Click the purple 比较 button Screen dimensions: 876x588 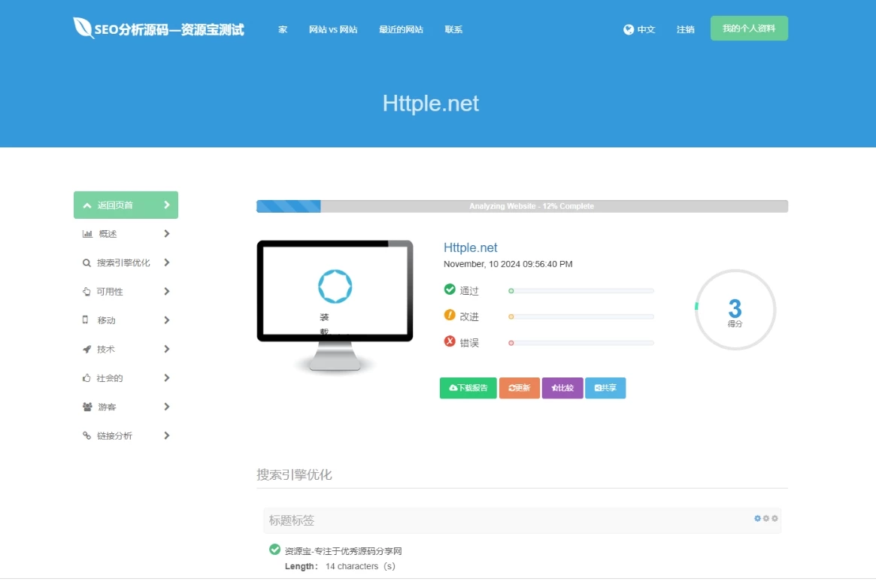[562, 388]
